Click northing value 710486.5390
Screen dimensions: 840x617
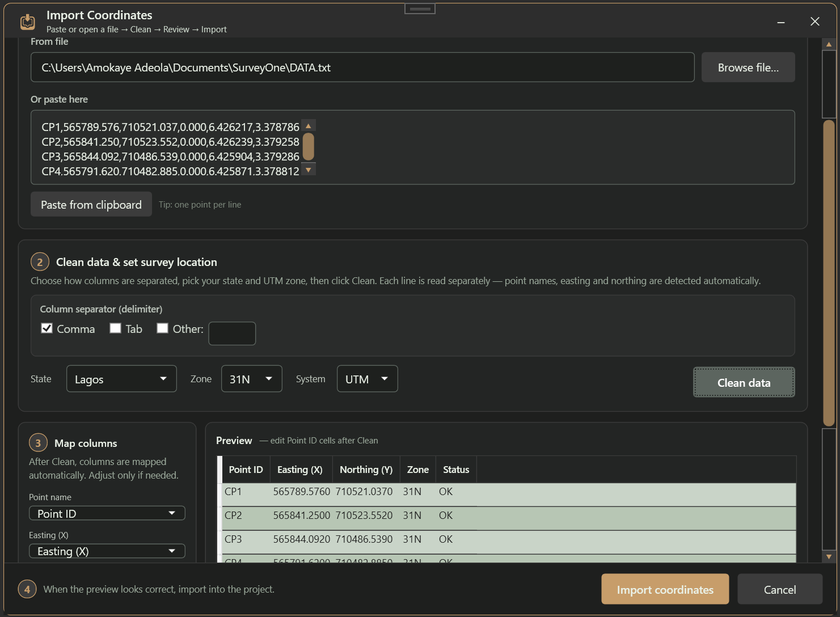[x=364, y=539]
